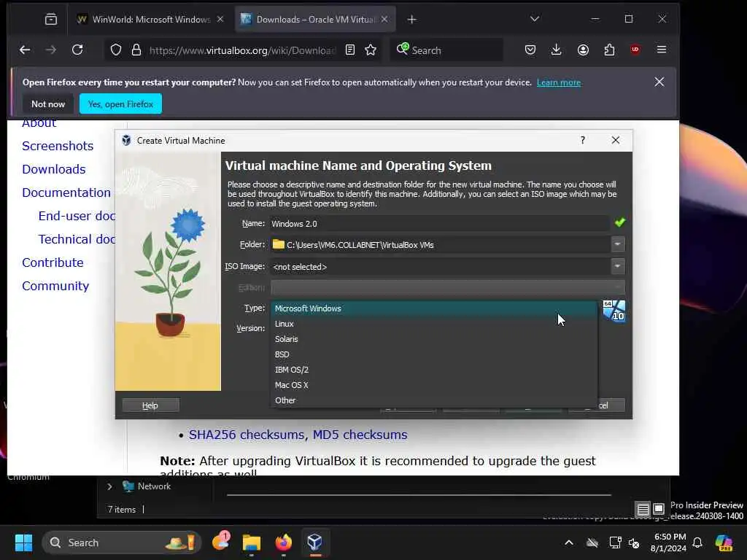Open the ISO Image dropdown arrow
The width and height of the screenshot is (747, 560).
(x=617, y=266)
